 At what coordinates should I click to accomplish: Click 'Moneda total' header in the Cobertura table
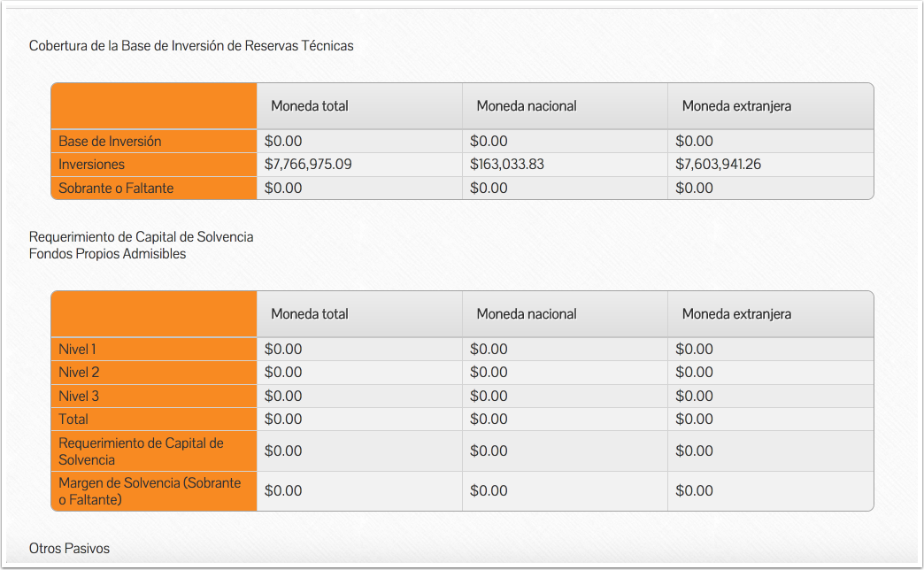(x=310, y=106)
